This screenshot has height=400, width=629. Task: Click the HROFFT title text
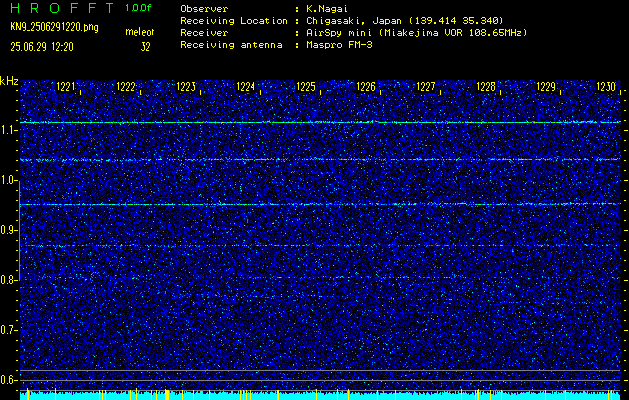[x=63, y=8]
